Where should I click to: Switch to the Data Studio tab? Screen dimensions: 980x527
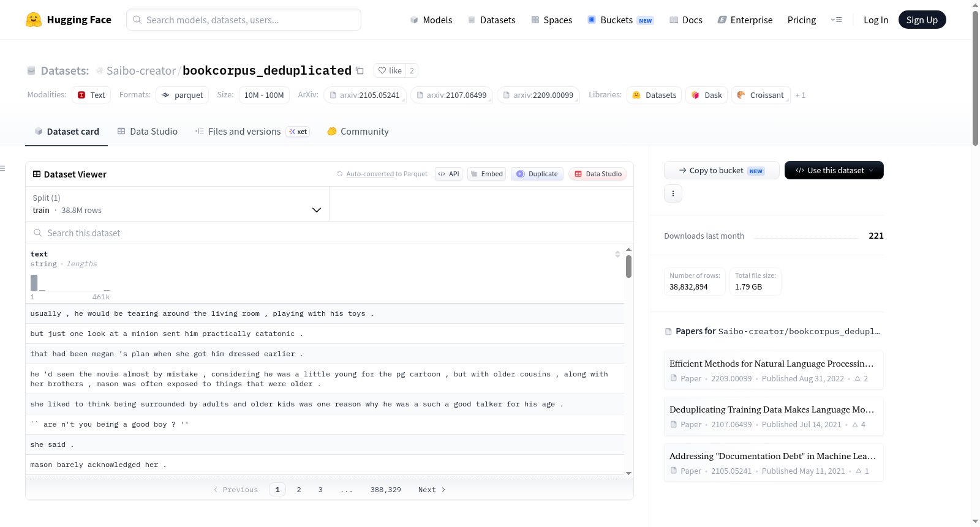[x=148, y=132]
